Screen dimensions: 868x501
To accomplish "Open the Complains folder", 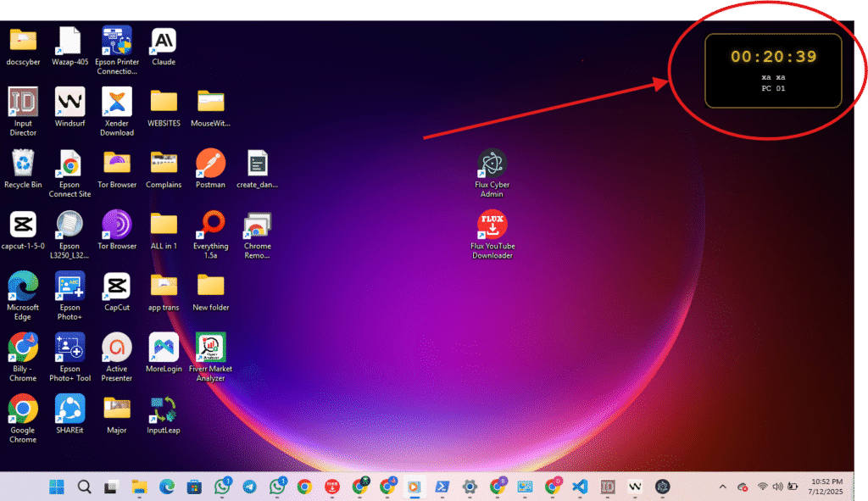I will point(164,164).
